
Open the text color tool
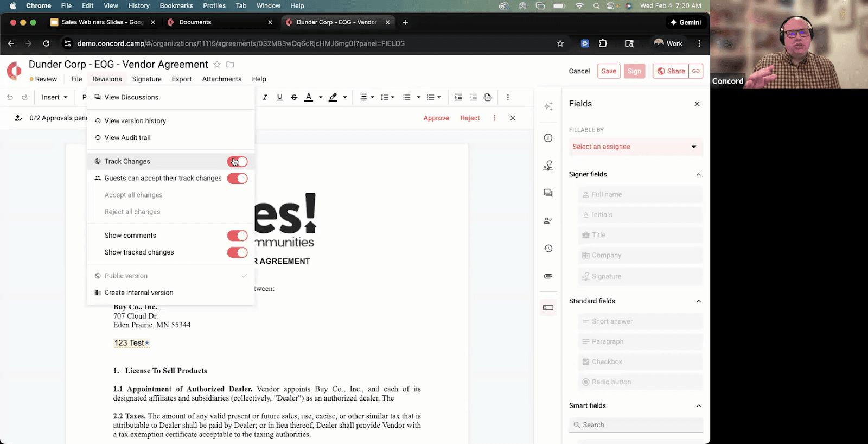309,97
